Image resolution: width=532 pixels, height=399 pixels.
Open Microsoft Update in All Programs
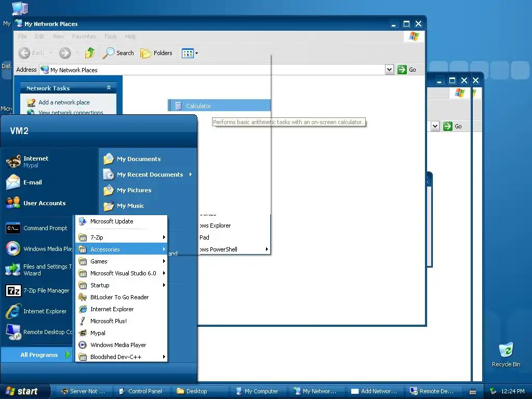pos(121,221)
